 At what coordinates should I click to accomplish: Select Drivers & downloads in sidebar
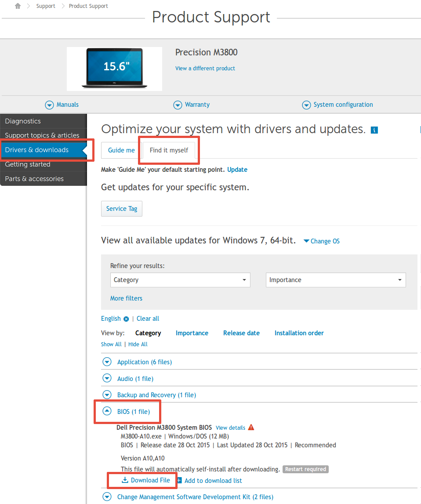[x=44, y=150]
